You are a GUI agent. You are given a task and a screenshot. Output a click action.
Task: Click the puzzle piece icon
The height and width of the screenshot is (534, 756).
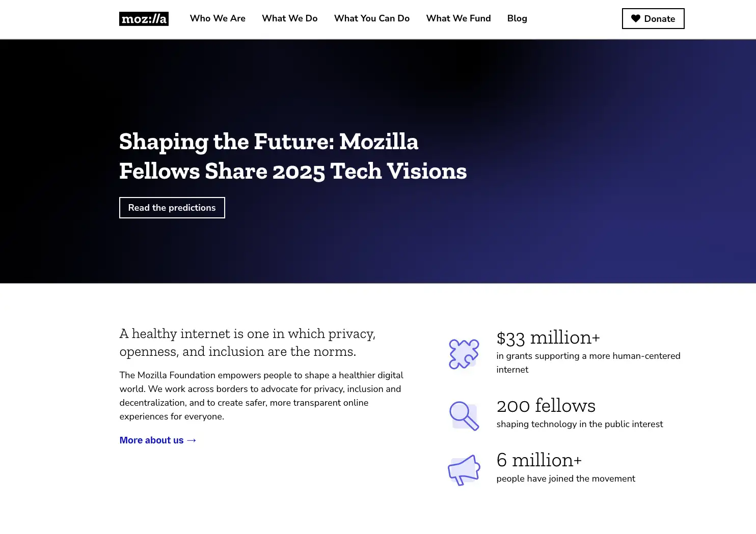464,354
